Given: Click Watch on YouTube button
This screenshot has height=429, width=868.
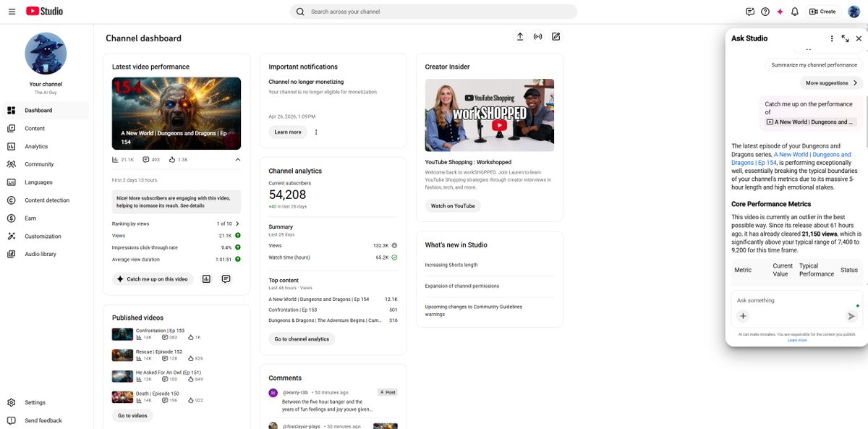Looking at the screenshot, I should coord(453,205).
